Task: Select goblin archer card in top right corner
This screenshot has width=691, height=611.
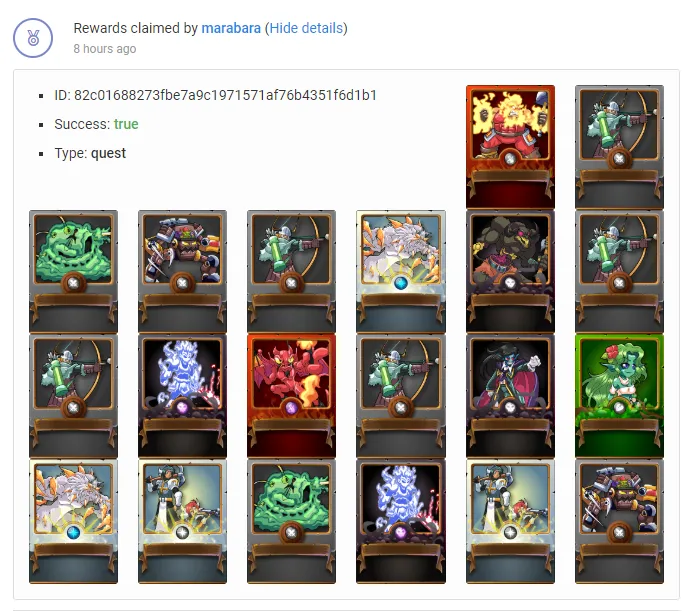Action: (619, 147)
